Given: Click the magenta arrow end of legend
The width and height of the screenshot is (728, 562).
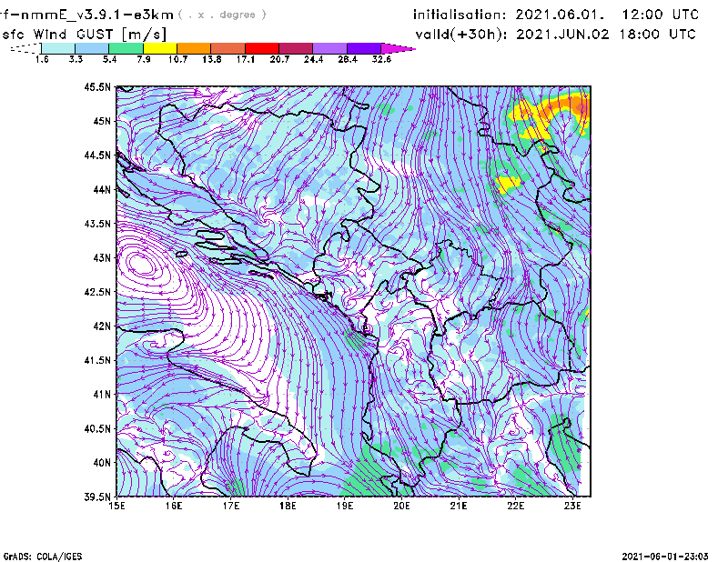Looking at the screenshot, I should (x=398, y=48).
